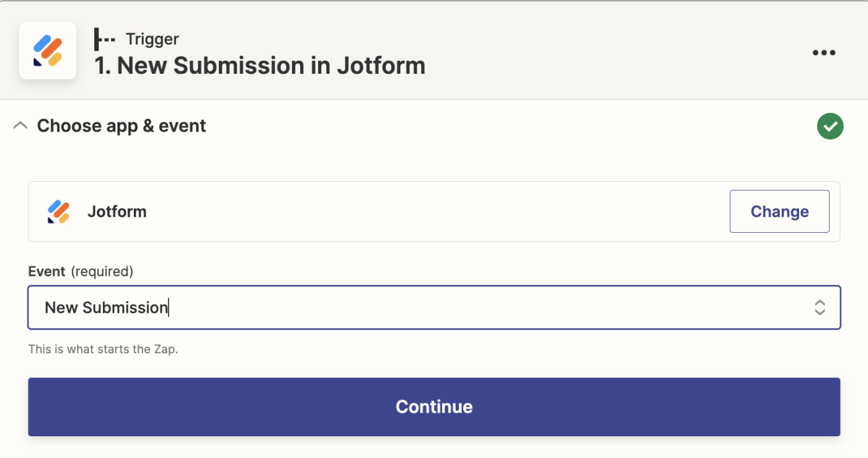Click the small Jotform icon in app row

click(x=58, y=212)
